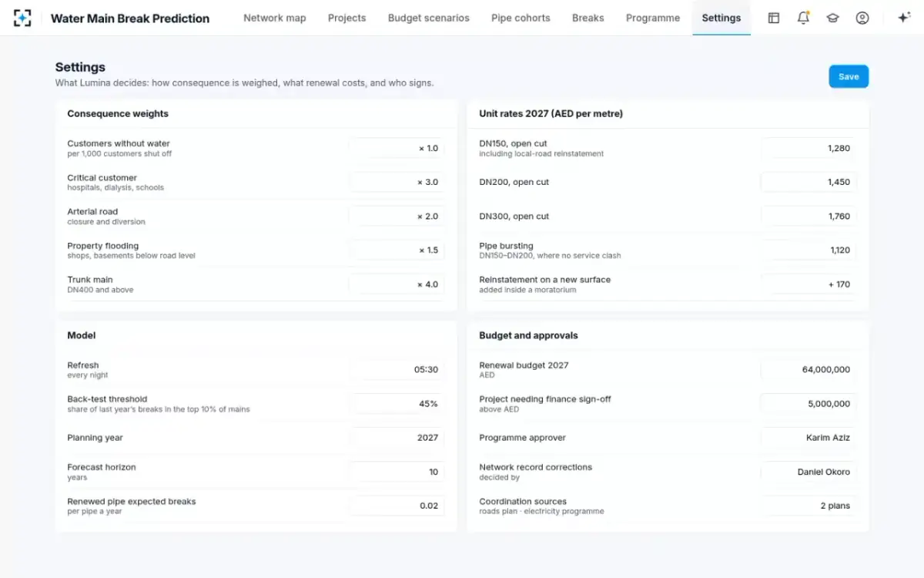The image size is (924, 578).
Task: Open the Pipe cohorts tab
Action: click(x=521, y=18)
